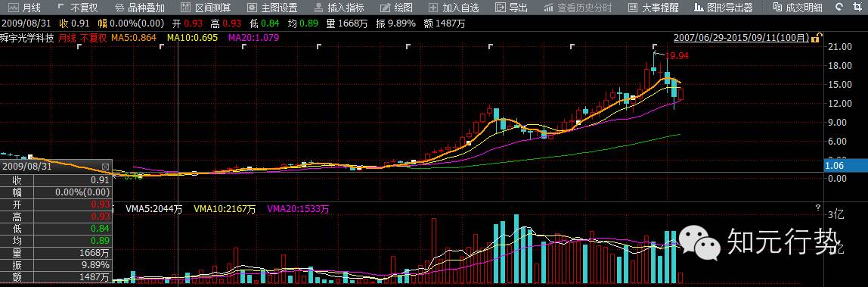Click the refresh arrow icon in toolbar
The height and width of the screenshot is (287, 868).
840,8
